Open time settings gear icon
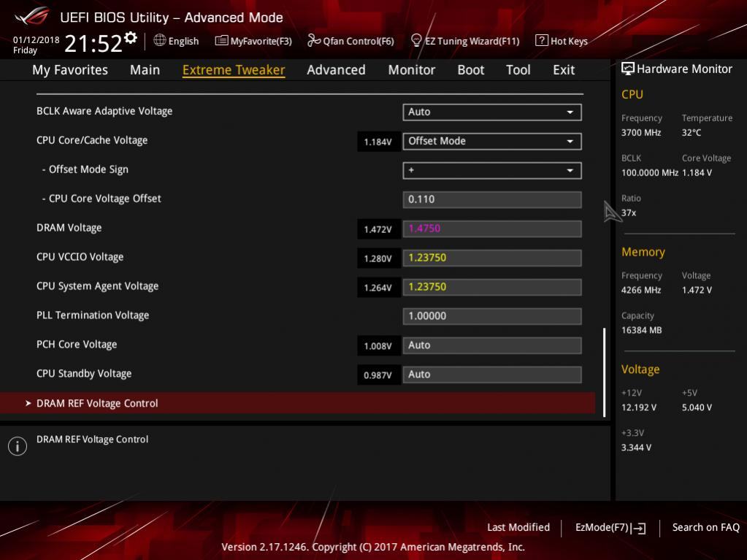This screenshot has height=560, width=747. (x=131, y=38)
